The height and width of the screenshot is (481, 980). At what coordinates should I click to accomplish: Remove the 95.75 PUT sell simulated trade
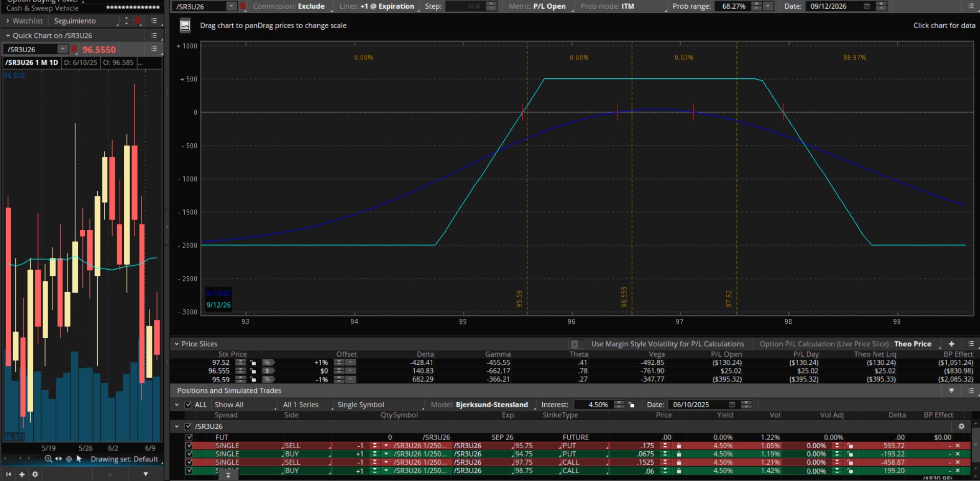(x=958, y=446)
